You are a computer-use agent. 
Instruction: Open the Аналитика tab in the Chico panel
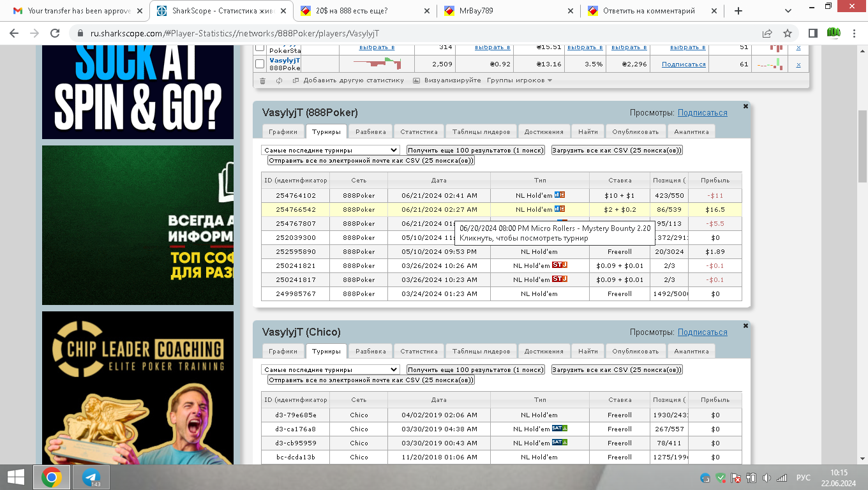click(691, 351)
